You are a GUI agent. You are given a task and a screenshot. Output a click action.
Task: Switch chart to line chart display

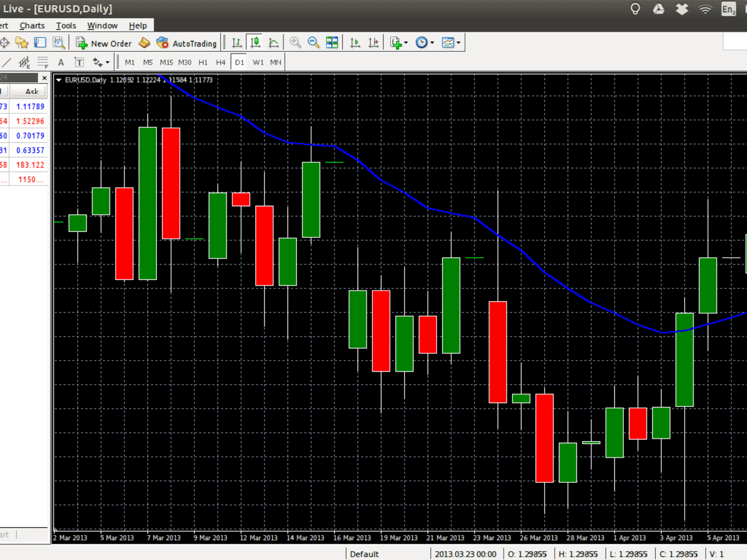tap(273, 42)
